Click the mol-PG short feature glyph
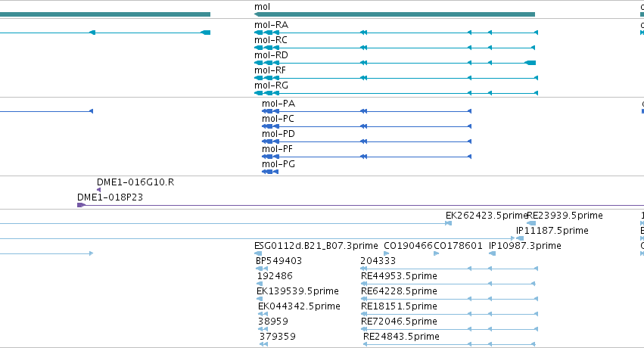 pyautogui.click(x=270, y=172)
